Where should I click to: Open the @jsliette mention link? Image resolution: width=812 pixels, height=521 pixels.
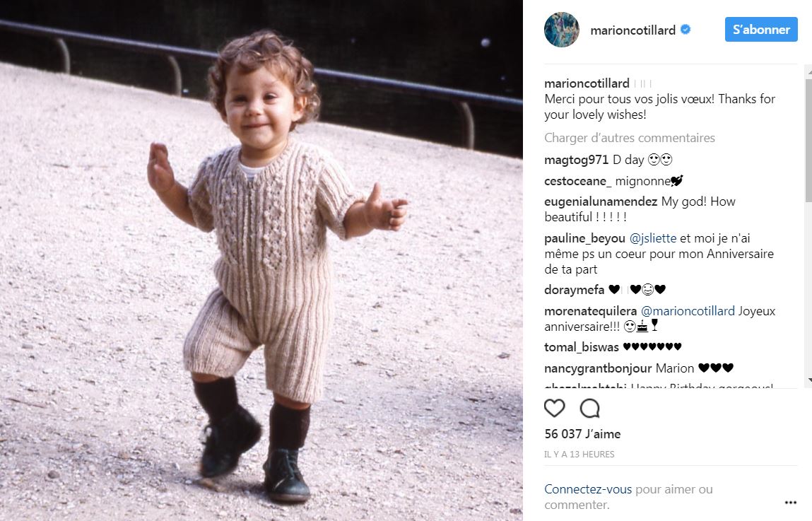[652, 238]
